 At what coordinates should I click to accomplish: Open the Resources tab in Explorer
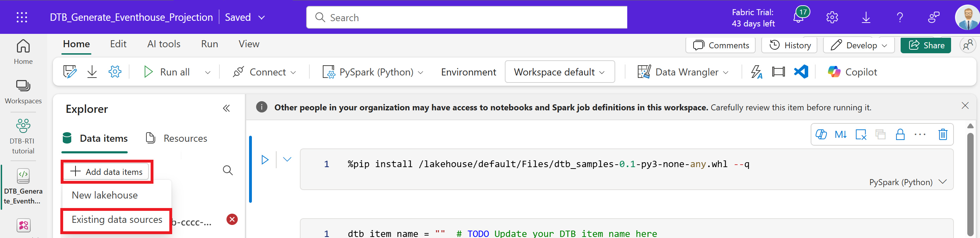pos(177,138)
